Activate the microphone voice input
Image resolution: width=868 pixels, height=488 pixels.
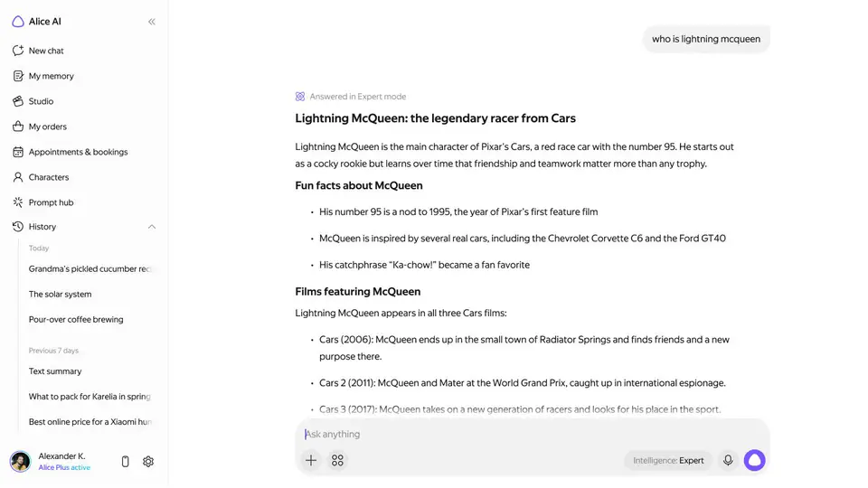click(x=728, y=460)
